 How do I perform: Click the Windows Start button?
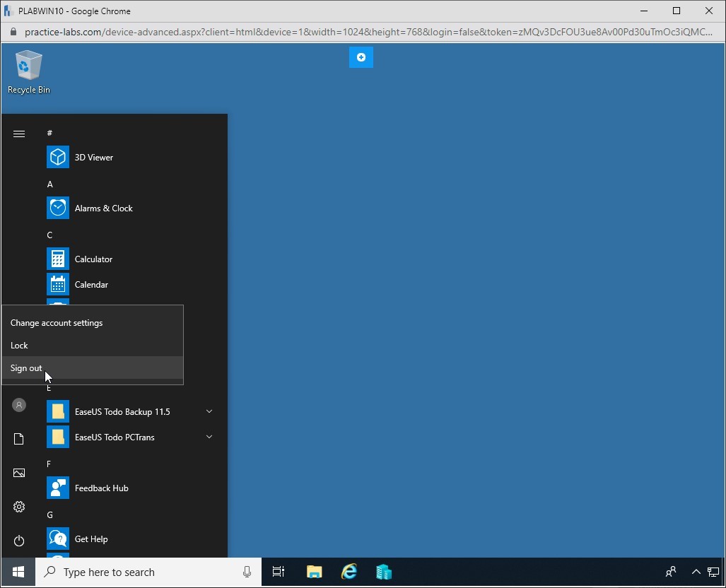[18, 572]
